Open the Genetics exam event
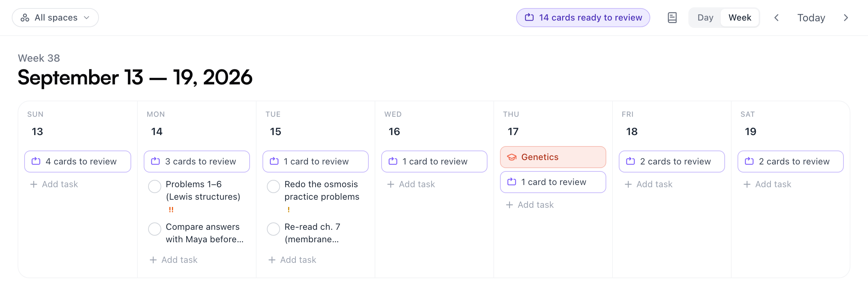868x301 pixels. [x=553, y=157]
